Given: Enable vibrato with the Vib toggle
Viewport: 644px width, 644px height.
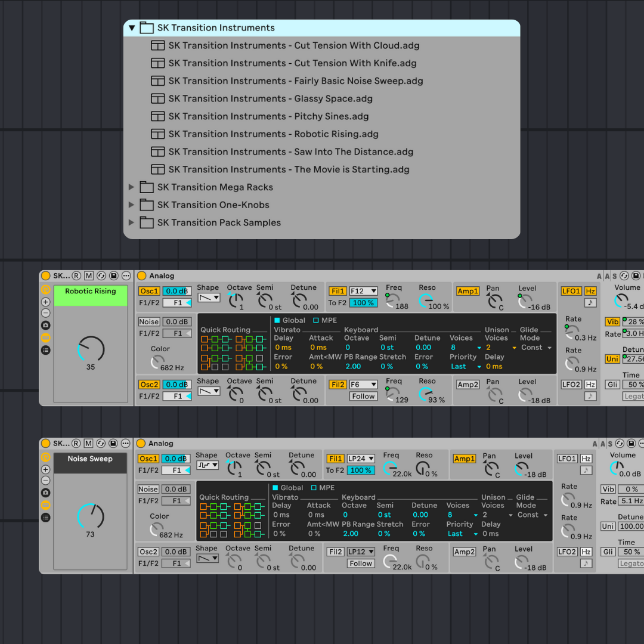Looking at the screenshot, I should tap(609, 488).
